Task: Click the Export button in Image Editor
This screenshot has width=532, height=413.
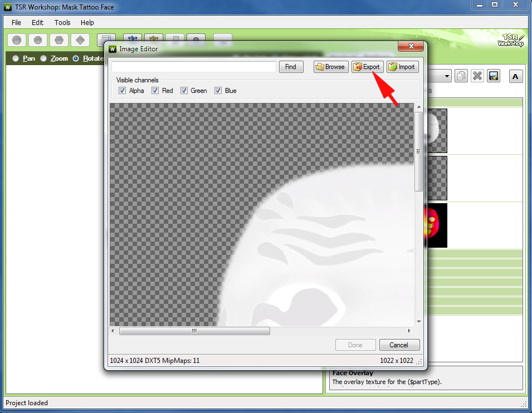Action: 368,67
